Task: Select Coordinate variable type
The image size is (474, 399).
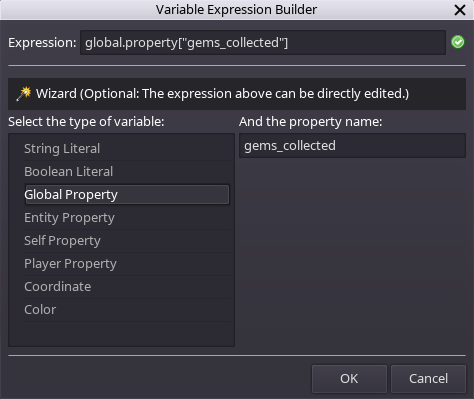Action: click(x=127, y=287)
